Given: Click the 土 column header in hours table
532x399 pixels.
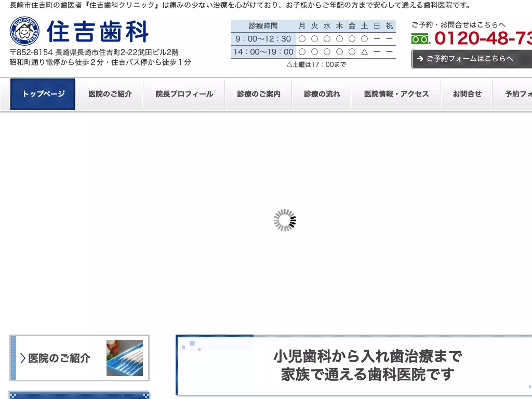Looking at the screenshot, I should (x=364, y=26).
